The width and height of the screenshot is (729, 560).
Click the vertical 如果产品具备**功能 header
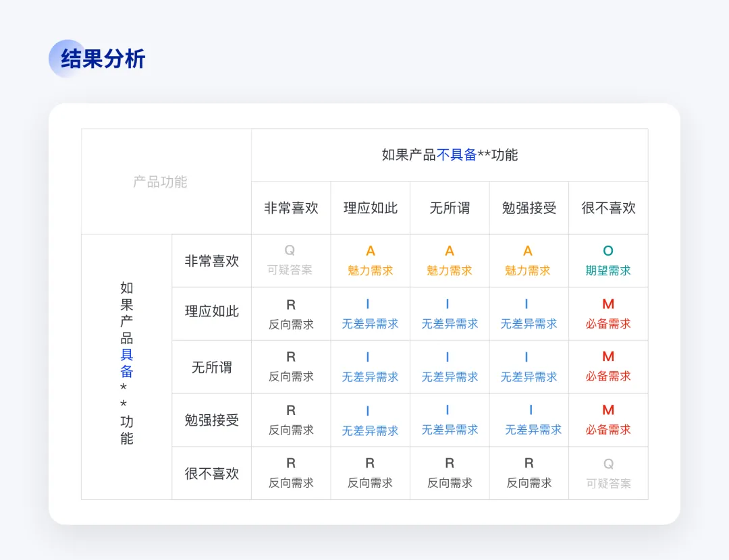tap(126, 367)
